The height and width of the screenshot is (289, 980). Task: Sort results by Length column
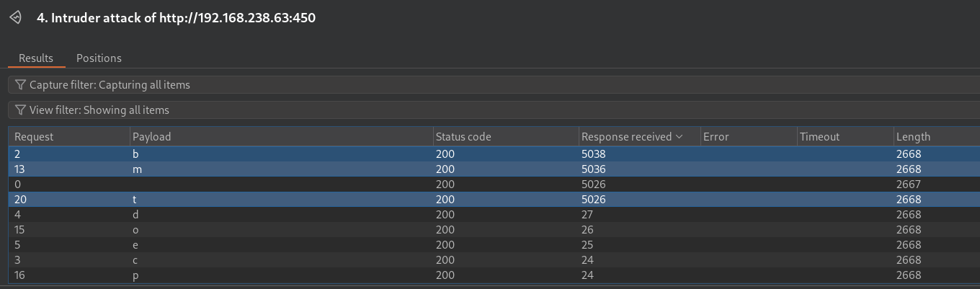(x=936, y=137)
